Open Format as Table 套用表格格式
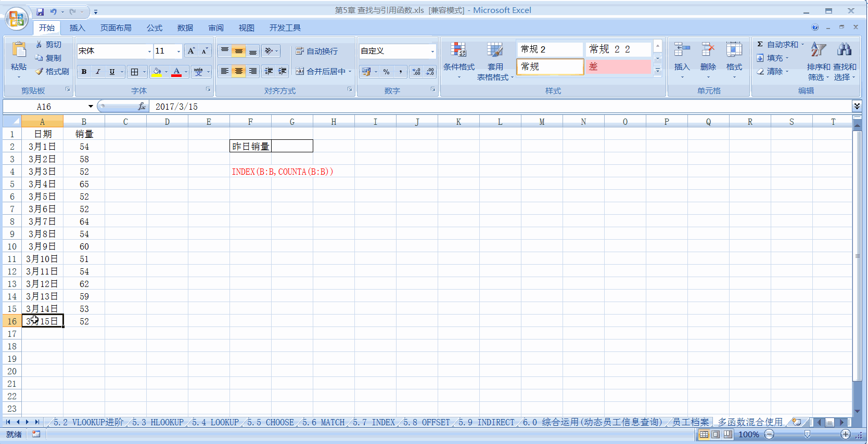This screenshot has width=868, height=444. pyautogui.click(x=495, y=61)
